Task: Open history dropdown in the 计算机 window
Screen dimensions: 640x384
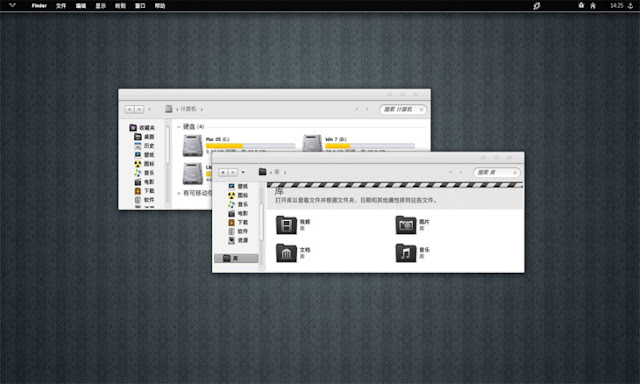Action: click(149, 109)
